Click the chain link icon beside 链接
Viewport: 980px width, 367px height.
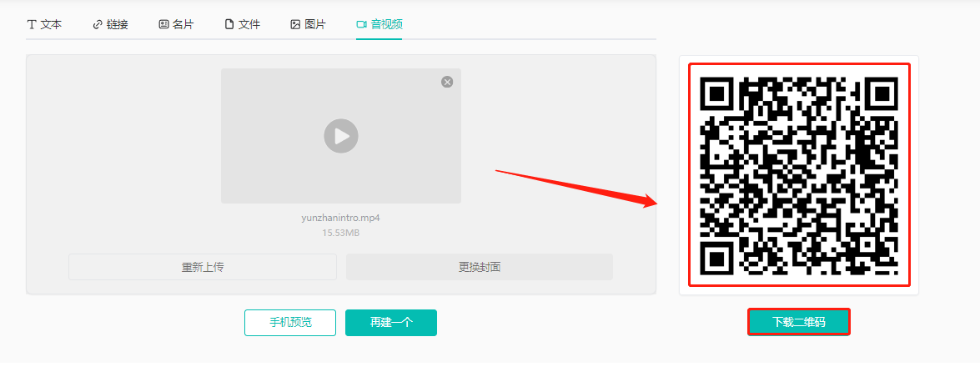tap(97, 25)
